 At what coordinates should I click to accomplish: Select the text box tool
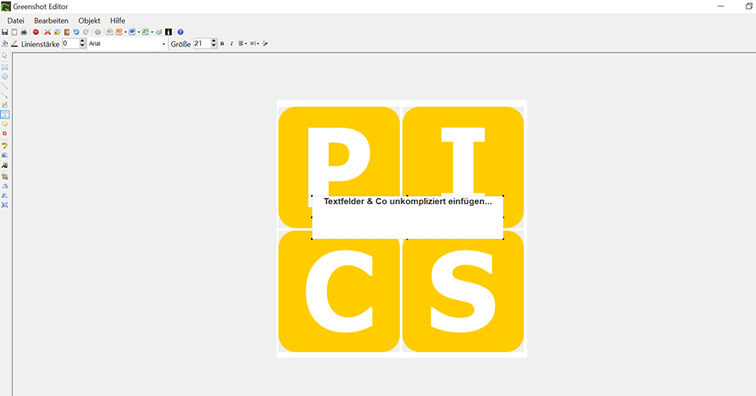[5, 114]
